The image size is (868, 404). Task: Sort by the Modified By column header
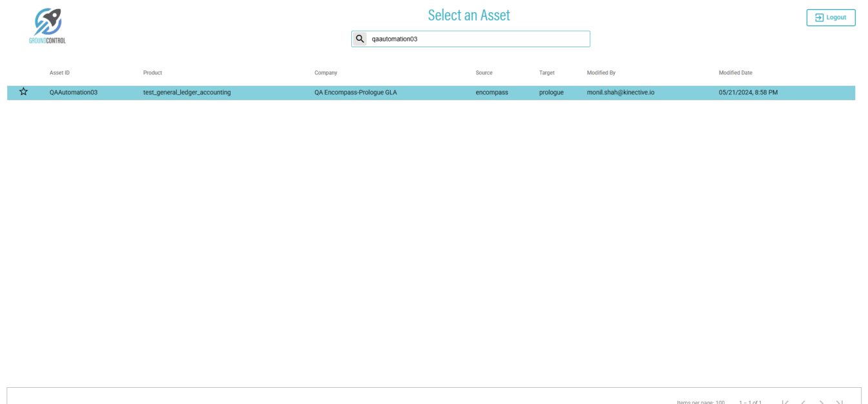pos(601,73)
